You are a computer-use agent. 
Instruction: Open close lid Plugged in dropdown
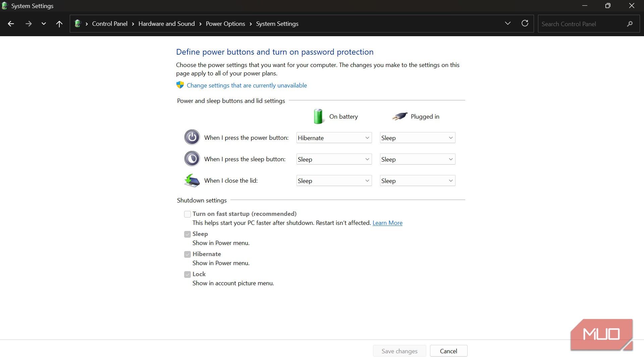point(418,181)
